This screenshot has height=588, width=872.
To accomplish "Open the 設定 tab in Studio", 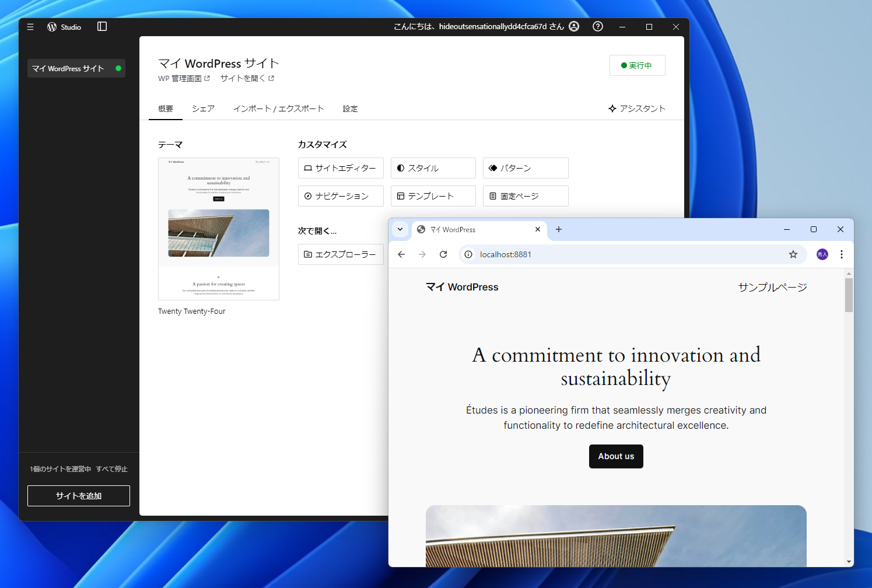I will click(x=350, y=108).
